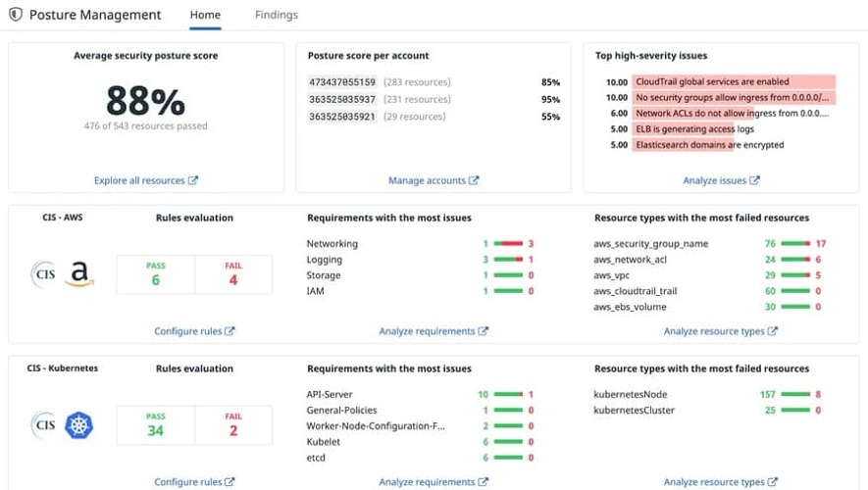Open the Home tab

(206, 16)
